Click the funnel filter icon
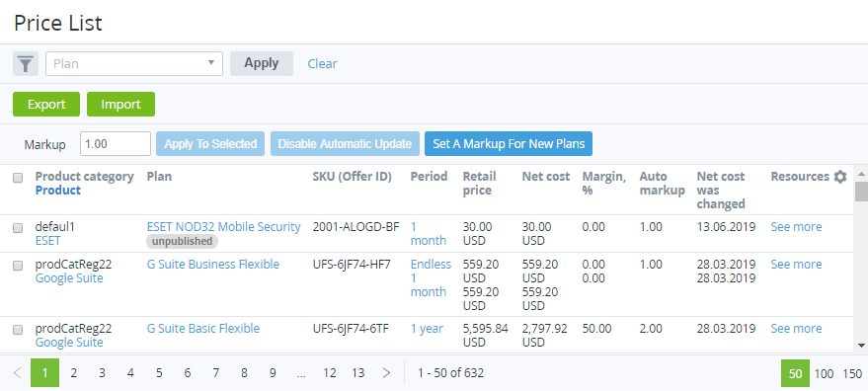Viewport: 868px width, 391px height. [26, 64]
